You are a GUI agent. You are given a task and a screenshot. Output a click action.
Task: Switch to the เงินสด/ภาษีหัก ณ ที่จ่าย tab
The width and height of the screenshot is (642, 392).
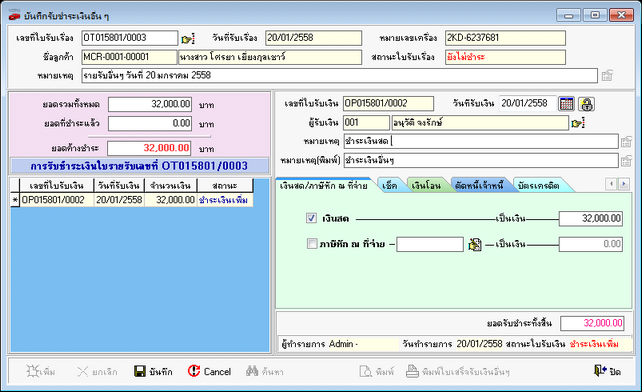(x=323, y=186)
